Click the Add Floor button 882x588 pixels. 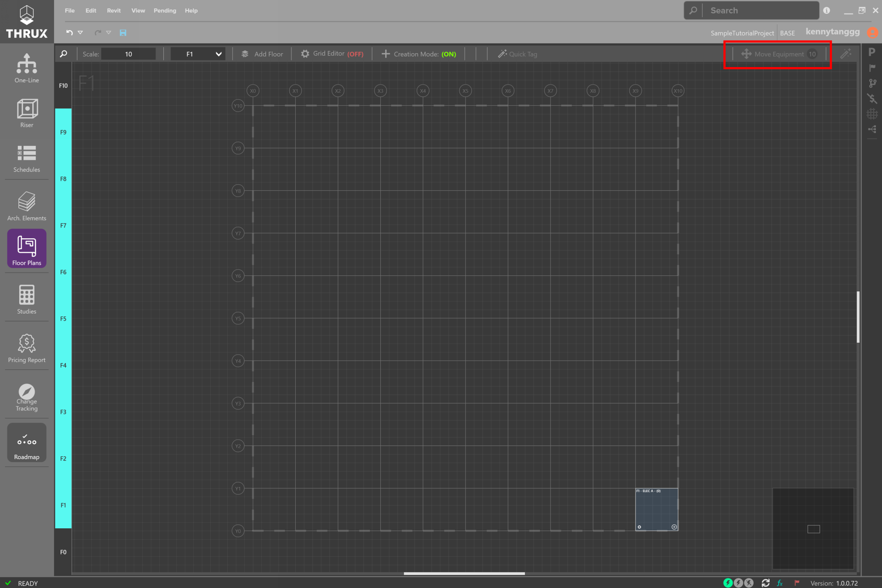click(262, 54)
